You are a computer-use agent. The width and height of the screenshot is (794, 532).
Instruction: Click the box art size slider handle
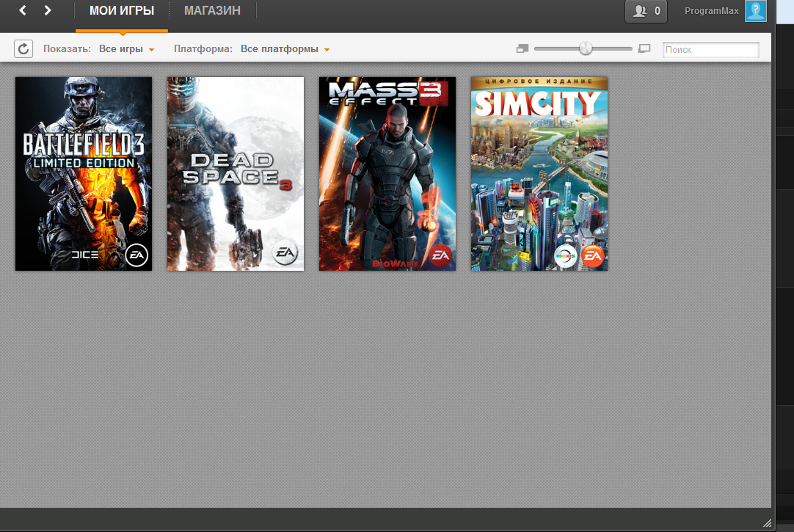586,48
